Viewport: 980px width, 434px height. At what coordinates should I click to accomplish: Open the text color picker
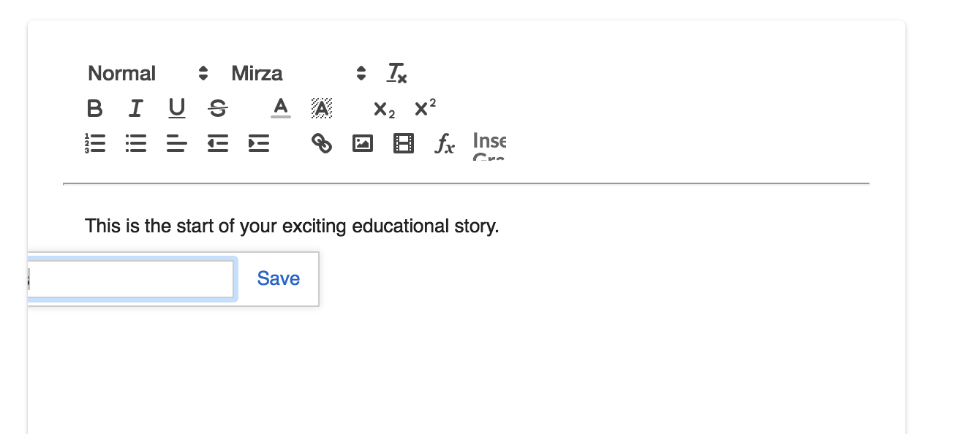(281, 109)
